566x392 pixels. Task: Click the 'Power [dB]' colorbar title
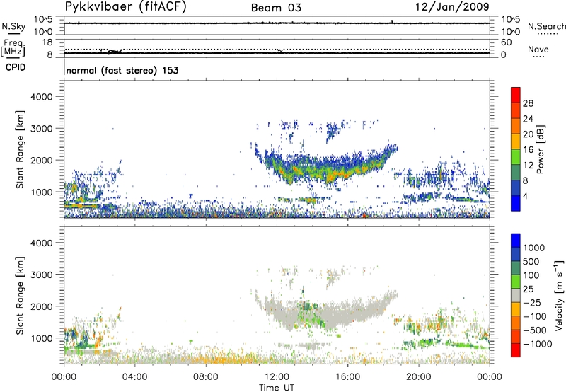[x=540, y=149]
